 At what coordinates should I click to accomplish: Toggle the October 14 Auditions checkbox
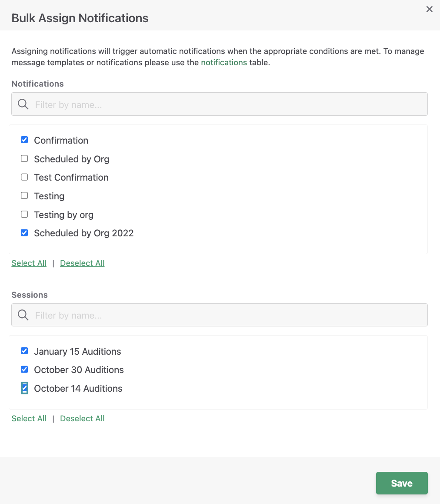click(x=24, y=388)
